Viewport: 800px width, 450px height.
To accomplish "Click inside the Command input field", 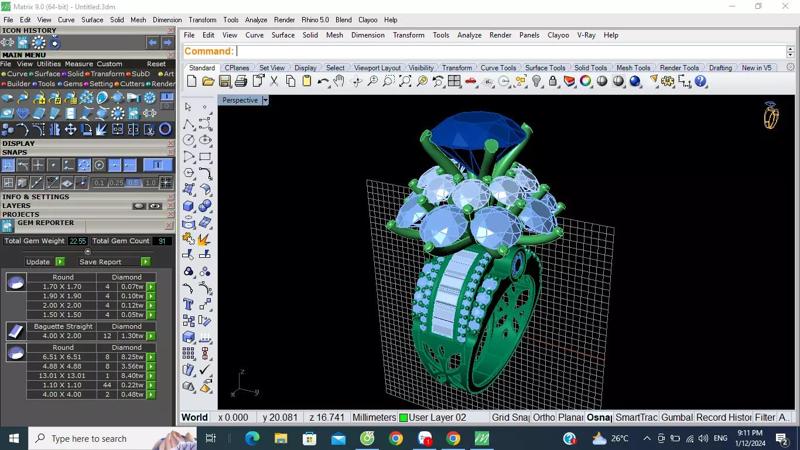I will (x=510, y=52).
